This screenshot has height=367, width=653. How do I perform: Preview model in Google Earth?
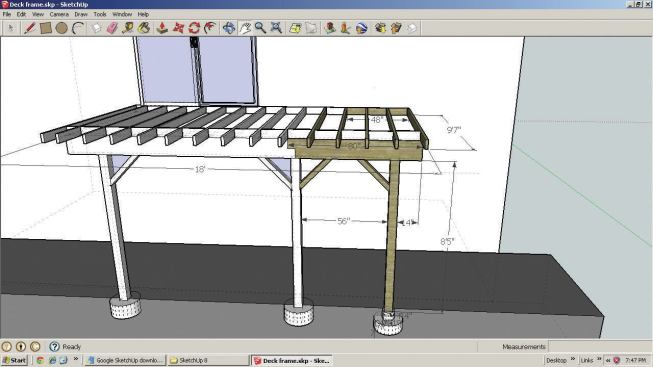[x=361, y=28]
